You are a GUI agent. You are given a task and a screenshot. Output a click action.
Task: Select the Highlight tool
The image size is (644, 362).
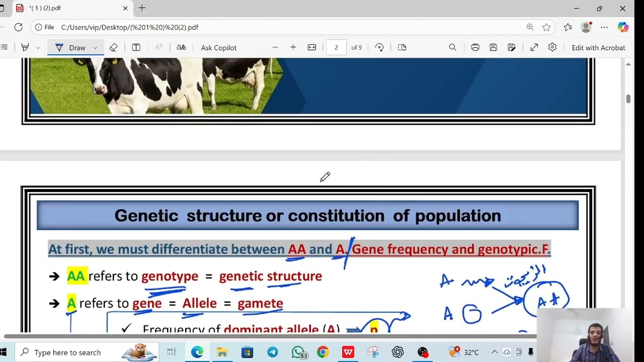coord(25,47)
